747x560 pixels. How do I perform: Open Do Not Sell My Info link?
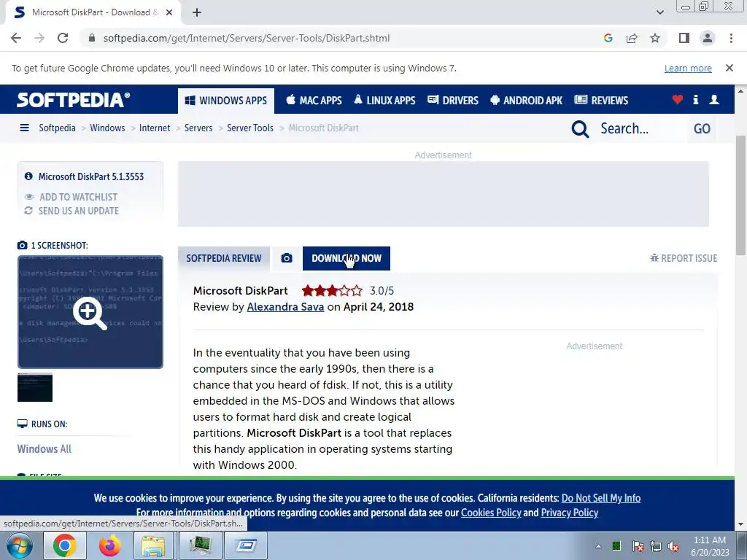pos(601,498)
